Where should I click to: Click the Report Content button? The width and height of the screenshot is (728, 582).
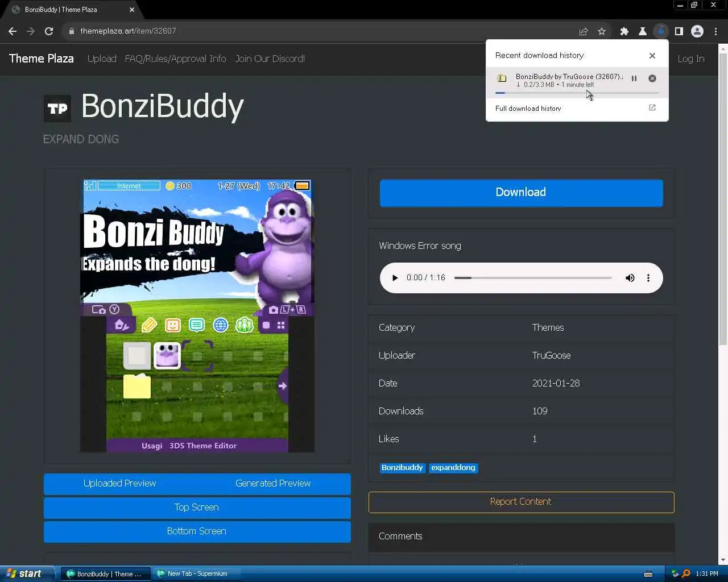tap(521, 502)
